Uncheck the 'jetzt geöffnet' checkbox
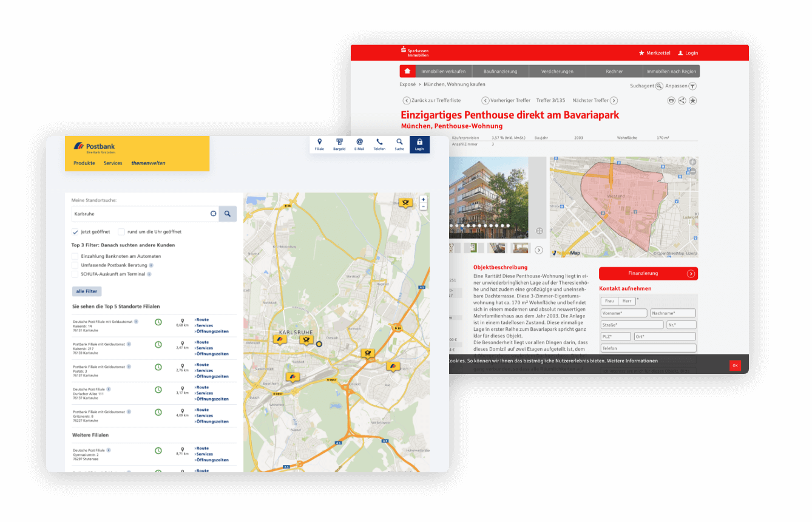This screenshot has width=812, height=522. click(75, 232)
